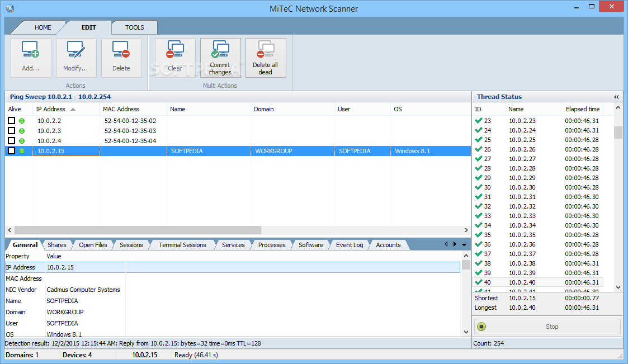Open the Terminal Sessions tab

click(x=182, y=245)
